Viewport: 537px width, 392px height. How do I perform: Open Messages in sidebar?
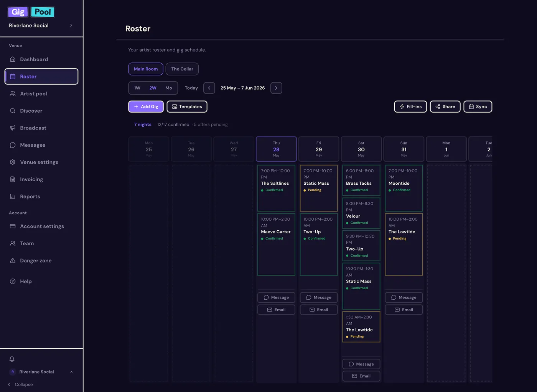point(41,145)
